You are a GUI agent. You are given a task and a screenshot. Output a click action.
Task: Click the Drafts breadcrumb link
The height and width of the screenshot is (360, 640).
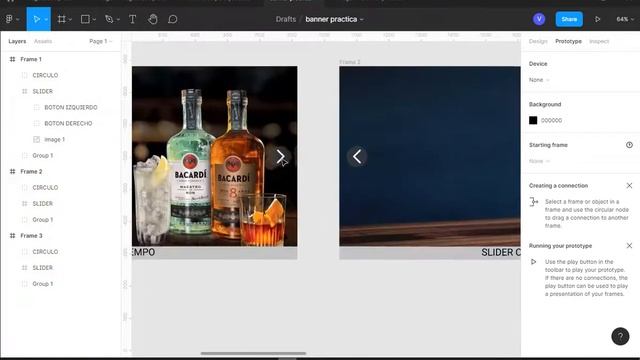tap(286, 19)
